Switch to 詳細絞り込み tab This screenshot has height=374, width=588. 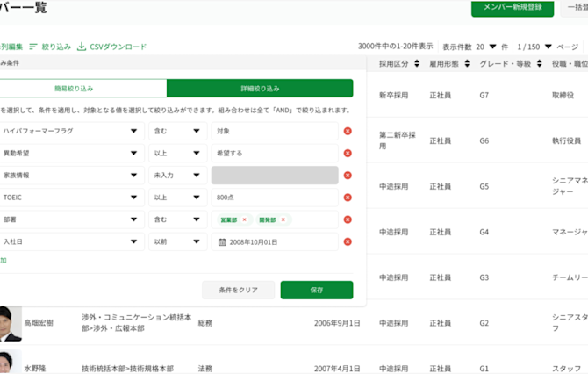coord(260,89)
